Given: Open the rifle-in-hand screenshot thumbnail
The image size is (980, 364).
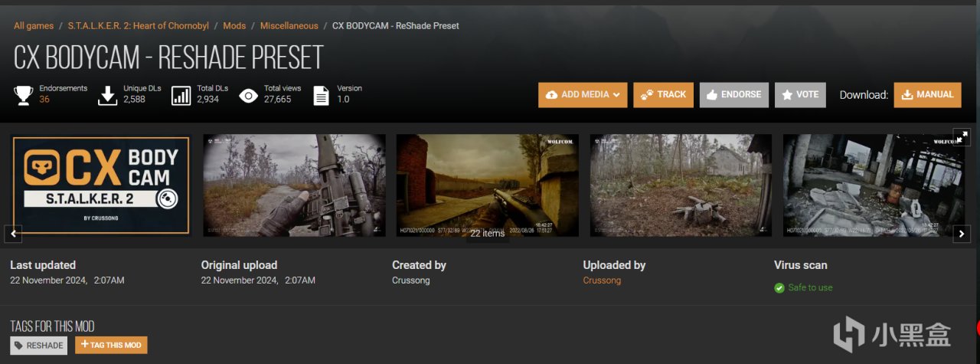Looking at the screenshot, I should (x=294, y=185).
